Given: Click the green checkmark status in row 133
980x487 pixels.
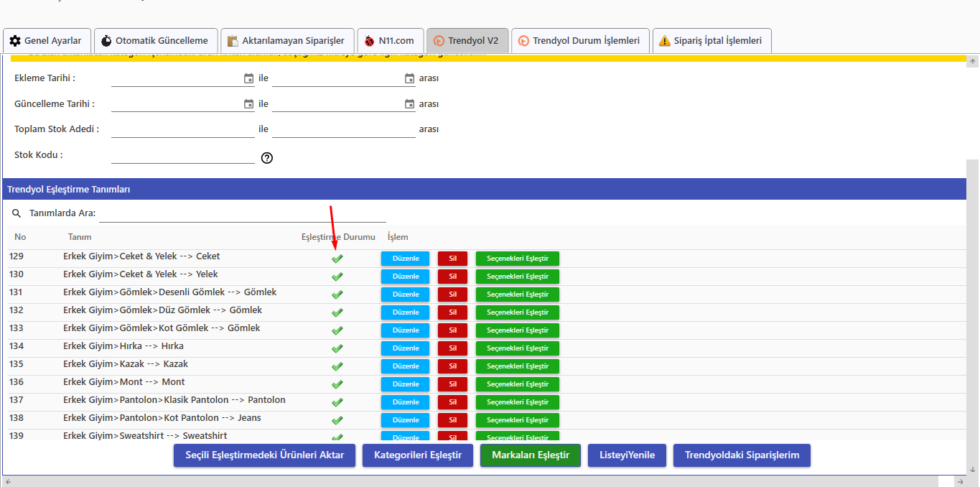Looking at the screenshot, I should (x=337, y=330).
